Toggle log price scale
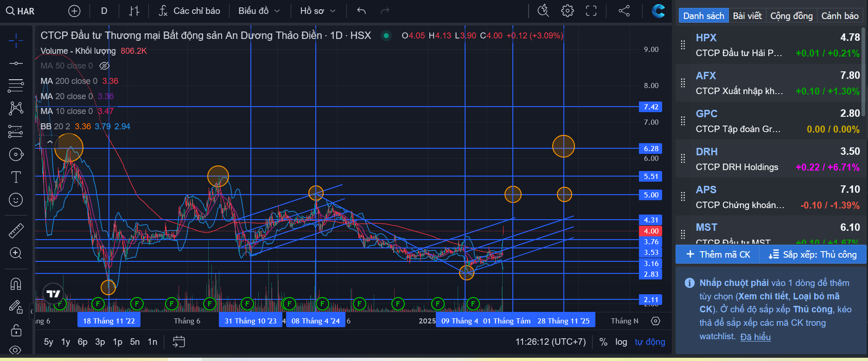 click(621, 342)
